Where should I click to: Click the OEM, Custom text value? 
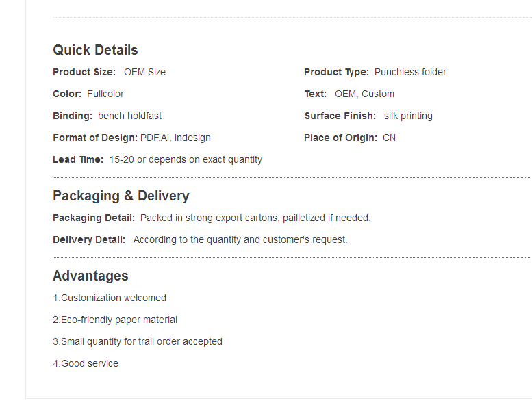364,94
